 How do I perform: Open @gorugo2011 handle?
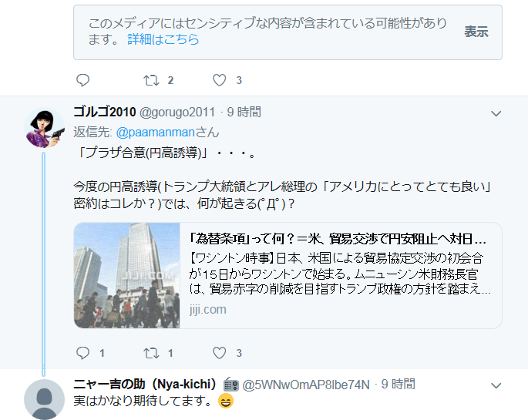click(177, 112)
